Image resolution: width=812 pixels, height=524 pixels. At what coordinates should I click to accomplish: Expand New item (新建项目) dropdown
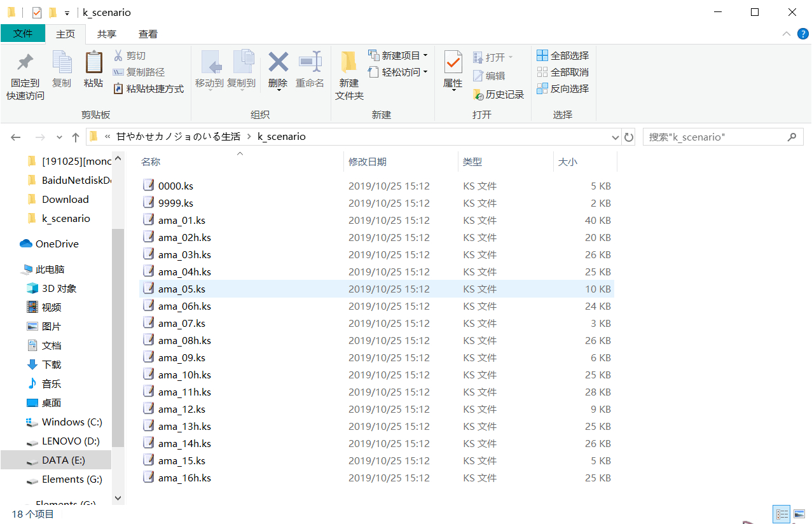point(425,55)
